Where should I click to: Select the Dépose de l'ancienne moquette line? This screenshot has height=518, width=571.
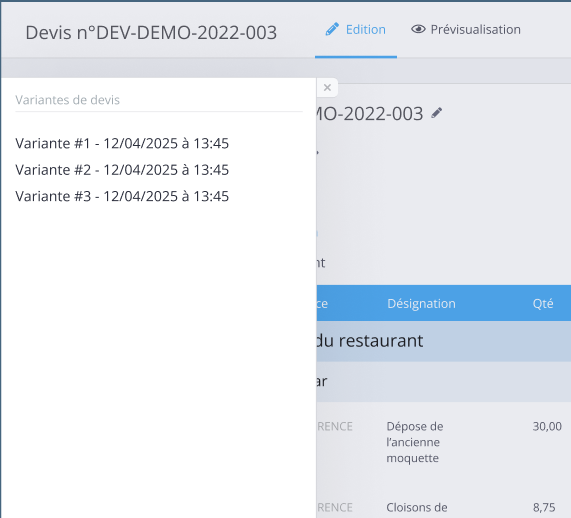tap(415, 442)
